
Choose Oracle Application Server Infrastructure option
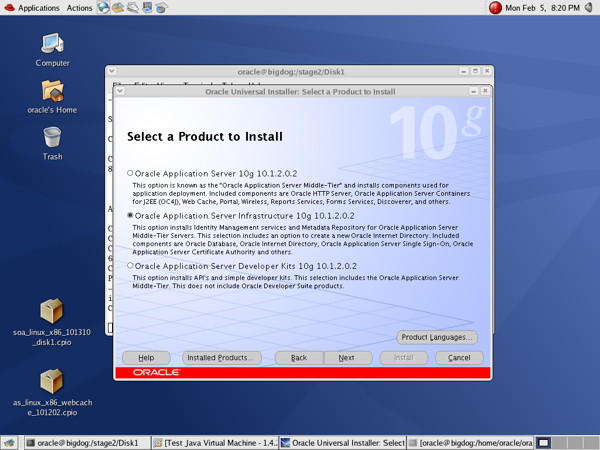131,215
